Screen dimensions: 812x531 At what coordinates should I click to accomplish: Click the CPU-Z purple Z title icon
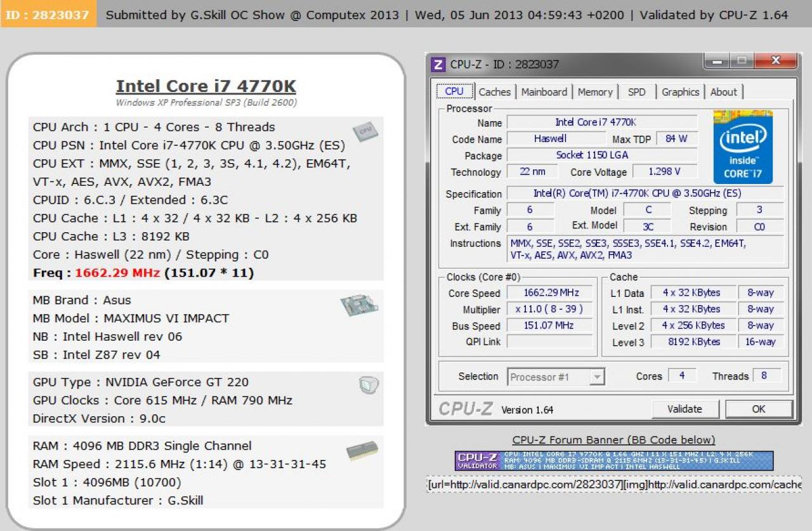[438, 64]
